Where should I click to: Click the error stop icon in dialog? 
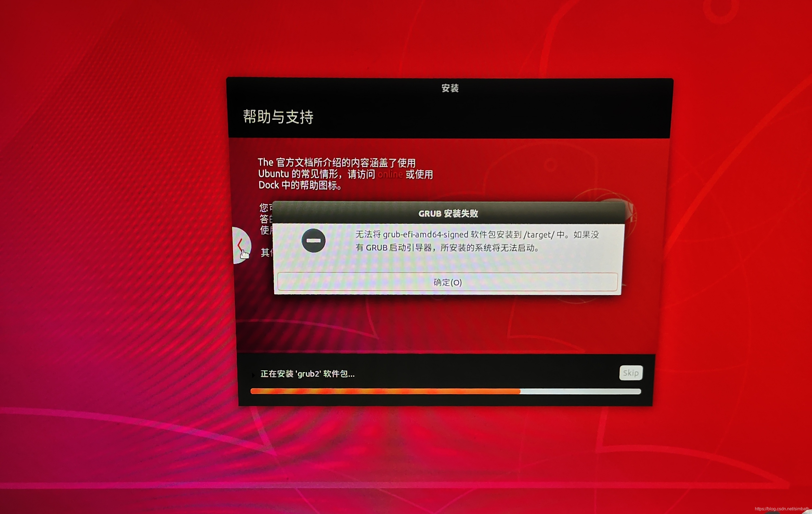click(x=313, y=240)
